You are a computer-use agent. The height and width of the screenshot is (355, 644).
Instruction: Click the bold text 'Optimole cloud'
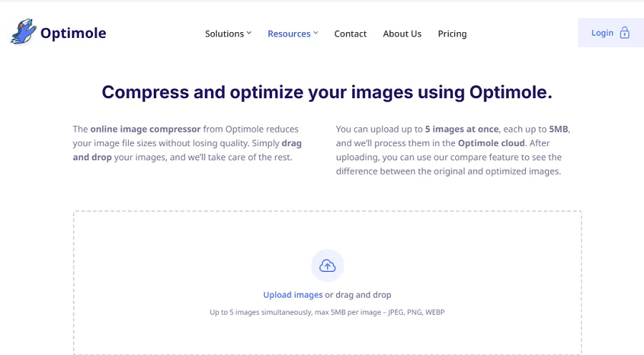click(x=491, y=143)
